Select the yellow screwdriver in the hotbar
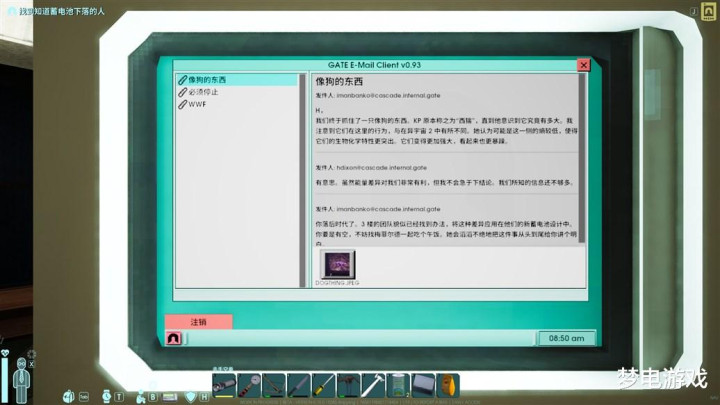720x405 pixels. click(x=323, y=385)
